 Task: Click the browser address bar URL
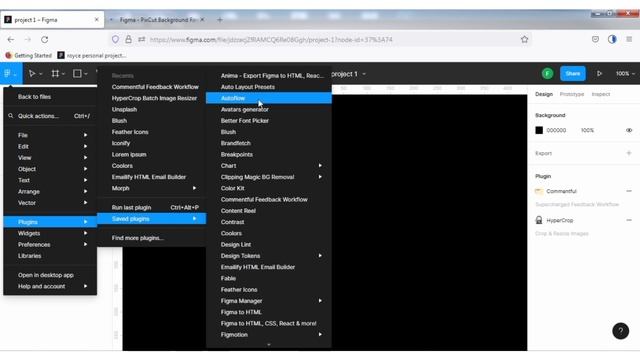(271, 40)
